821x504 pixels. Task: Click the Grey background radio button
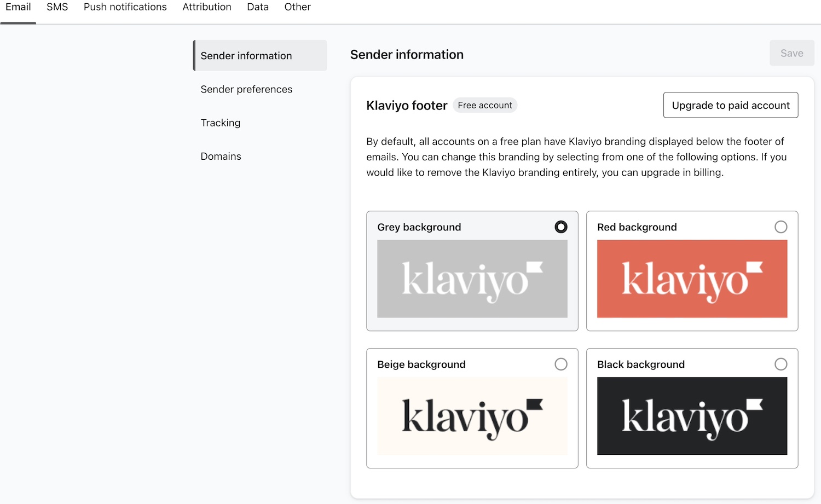coord(561,227)
